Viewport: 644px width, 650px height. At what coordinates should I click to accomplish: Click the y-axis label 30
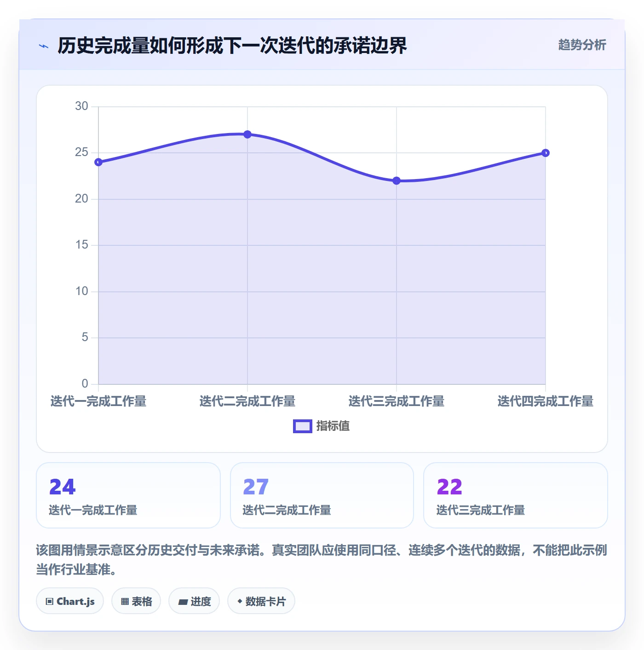tap(81, 106)
